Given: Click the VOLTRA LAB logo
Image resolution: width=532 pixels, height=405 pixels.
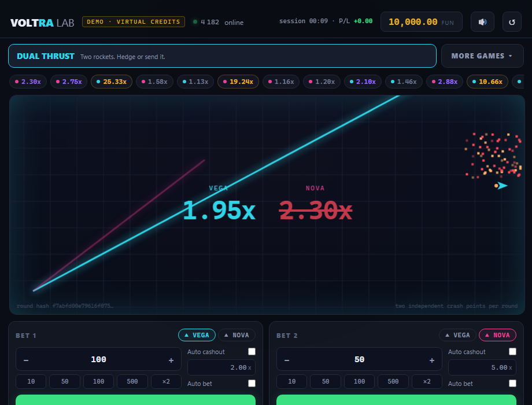Looking at the screenshot, I should click(42, 23).
